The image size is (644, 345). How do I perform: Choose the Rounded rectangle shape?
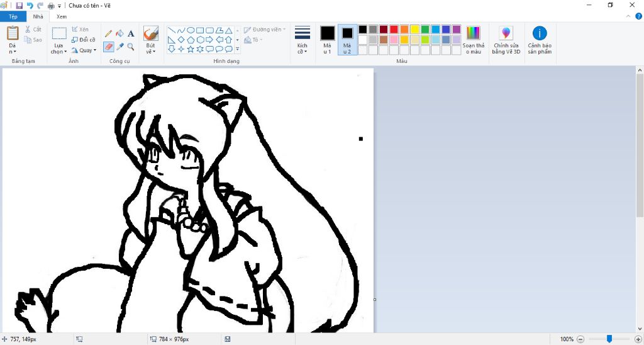(x=209, y=30)
